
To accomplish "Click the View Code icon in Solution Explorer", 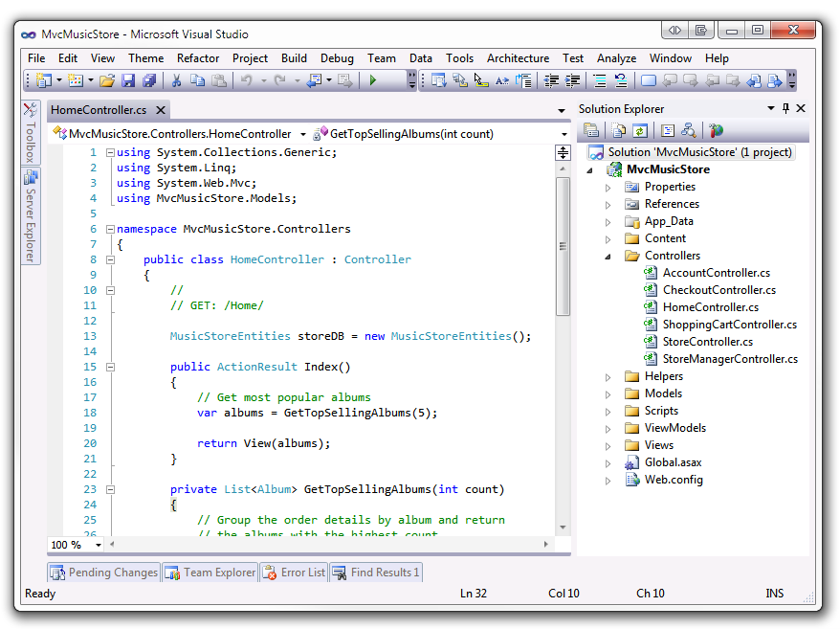I will point(668,130).
